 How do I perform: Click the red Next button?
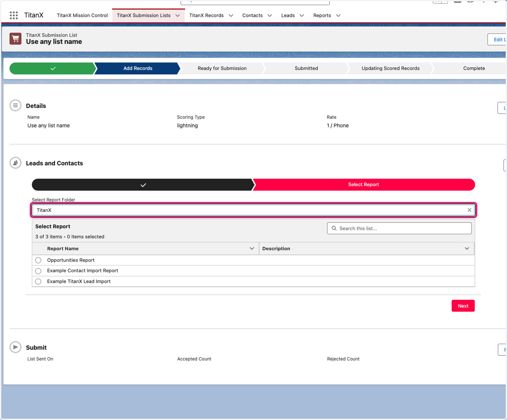click(463, 306)
